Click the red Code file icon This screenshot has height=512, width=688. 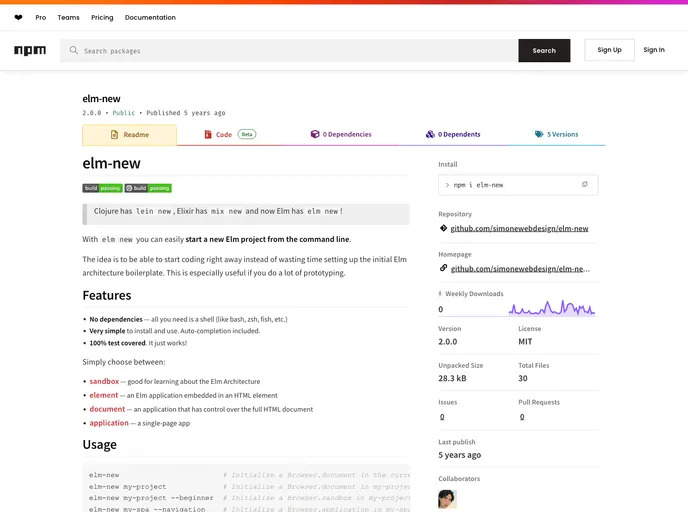coord(208,134)
